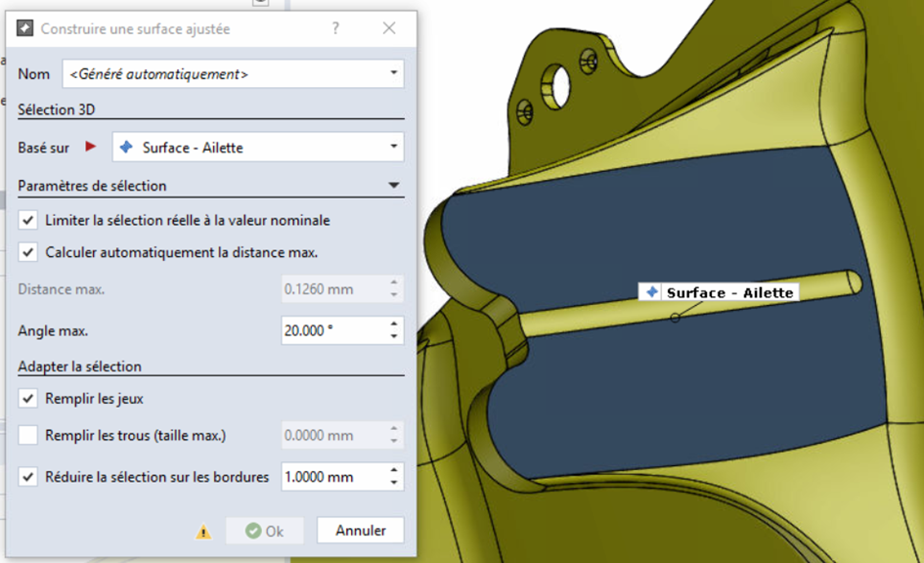Open the Nom dropdown list
The width and height of the screenshot is (924, 563).
click(394, 73)
